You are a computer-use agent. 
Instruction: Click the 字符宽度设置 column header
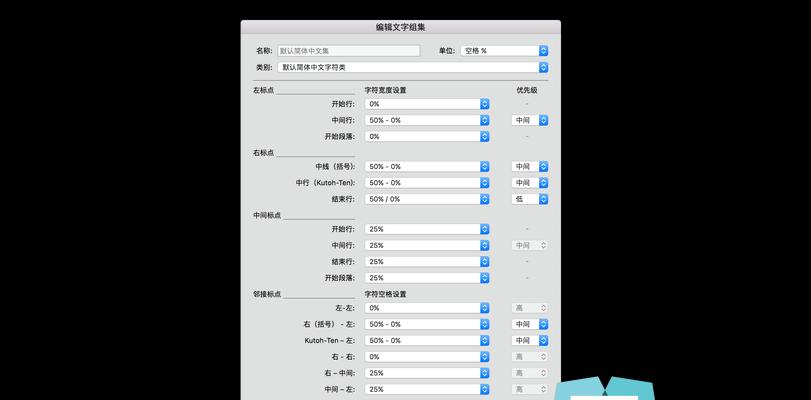(x=385, y=90)
